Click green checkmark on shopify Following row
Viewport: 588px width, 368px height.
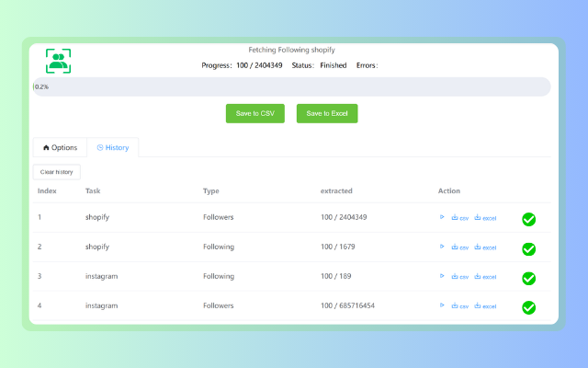(529, 249)
